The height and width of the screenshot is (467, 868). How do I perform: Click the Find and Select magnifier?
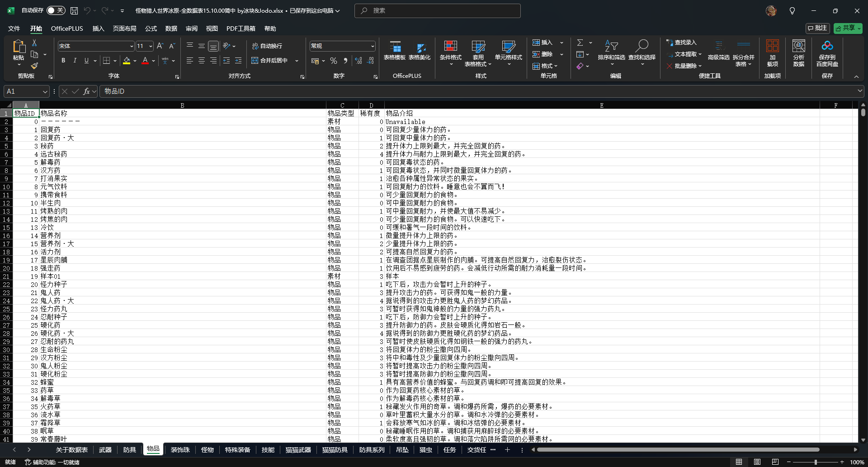[x=642, y=47]
